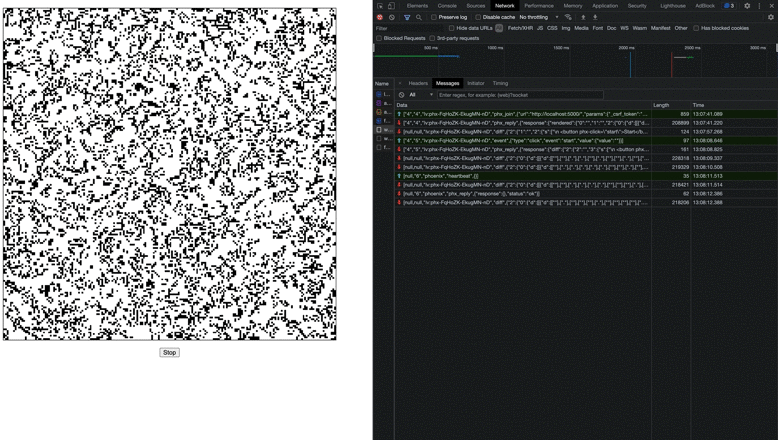
Task: Select the first request icon in Name column
Action: tap(379, 94)
